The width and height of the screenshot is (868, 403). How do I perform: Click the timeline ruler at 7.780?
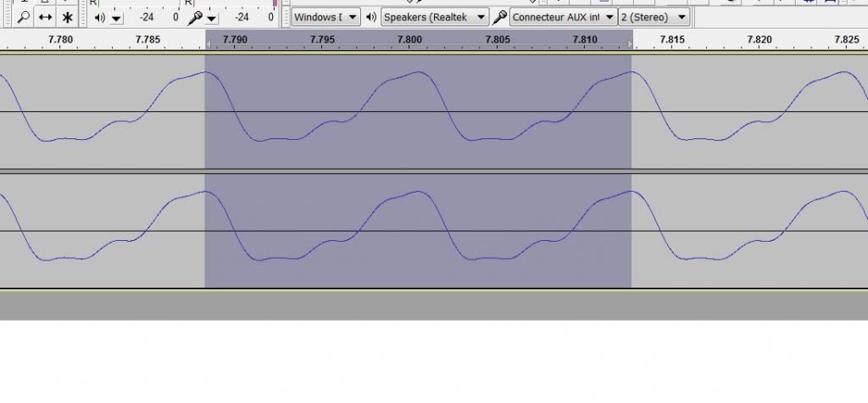tap(60, 40)
